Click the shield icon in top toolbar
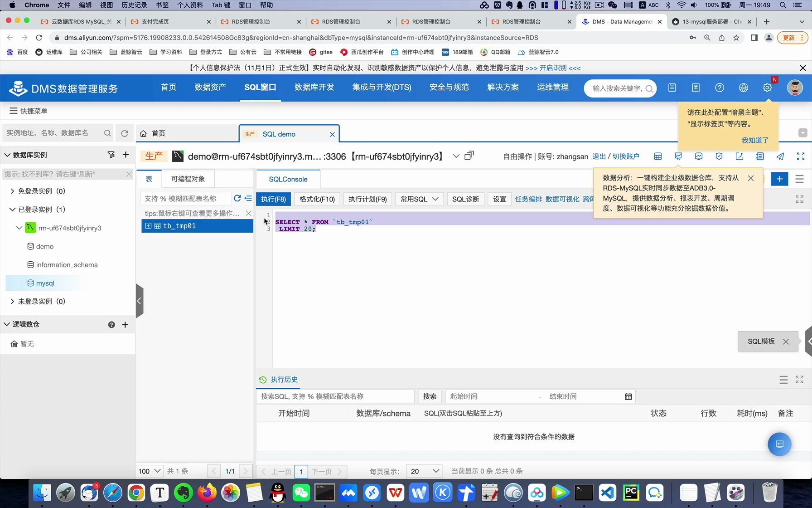This screenshot has height=508, width=812. (x=719, y=156)
